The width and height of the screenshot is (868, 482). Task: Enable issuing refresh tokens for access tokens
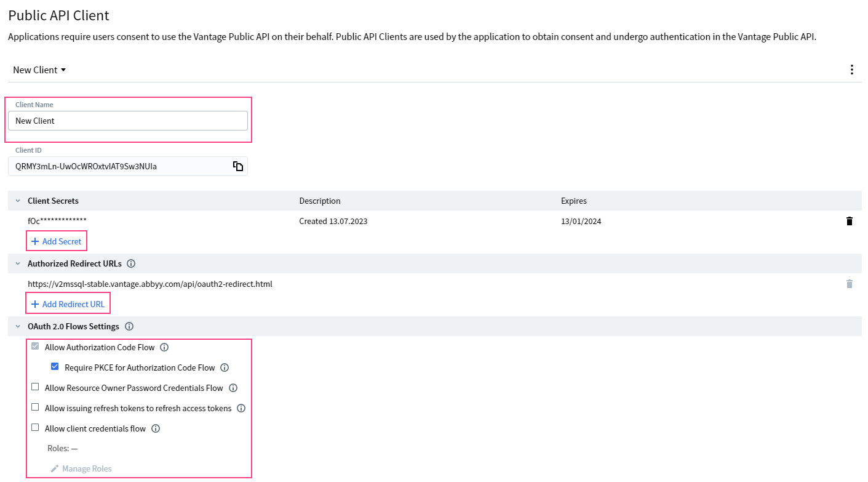35,407
